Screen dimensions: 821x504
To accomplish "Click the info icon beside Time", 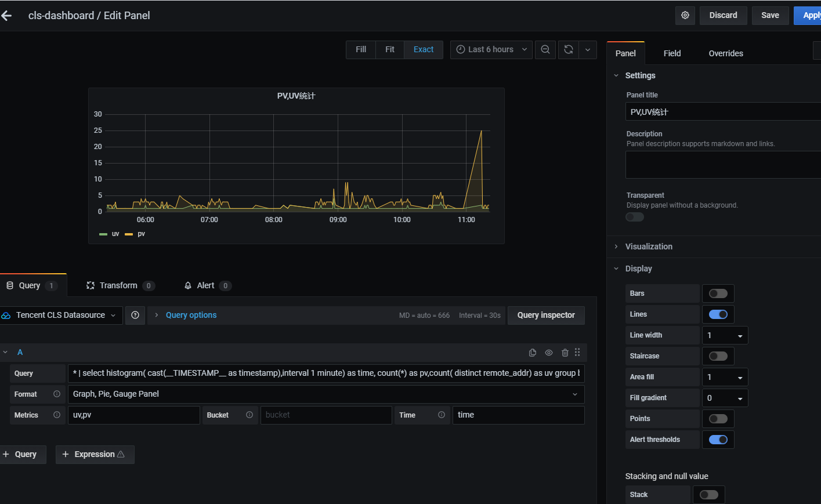I will pyautogui.click(x=442, y=415).
